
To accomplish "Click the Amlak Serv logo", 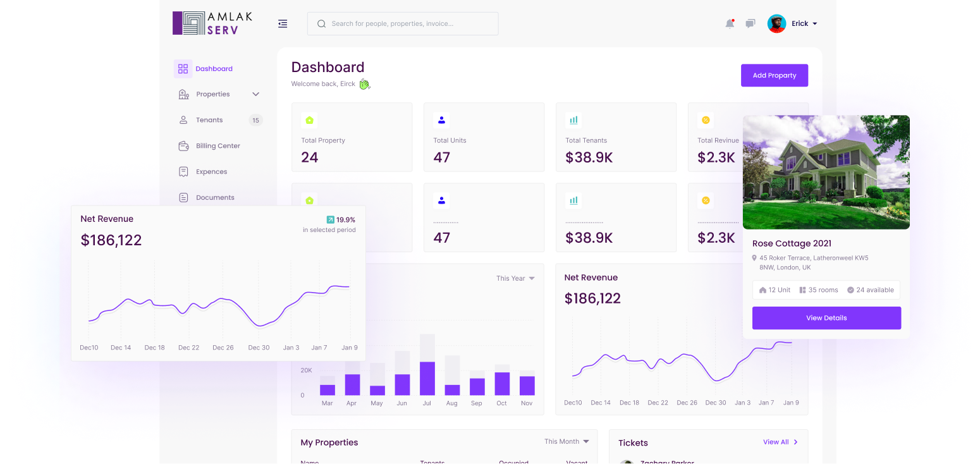I will [x=212, y=23].
